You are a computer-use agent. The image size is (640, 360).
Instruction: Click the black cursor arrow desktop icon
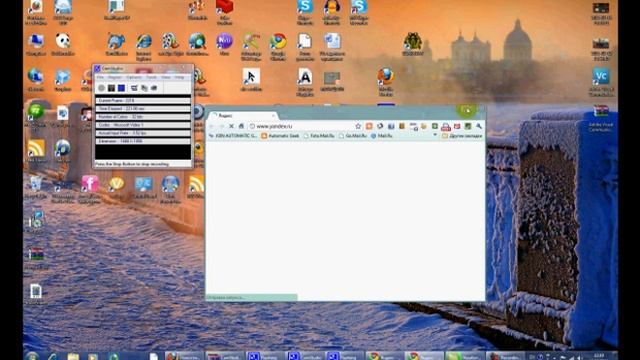(251, 80)
